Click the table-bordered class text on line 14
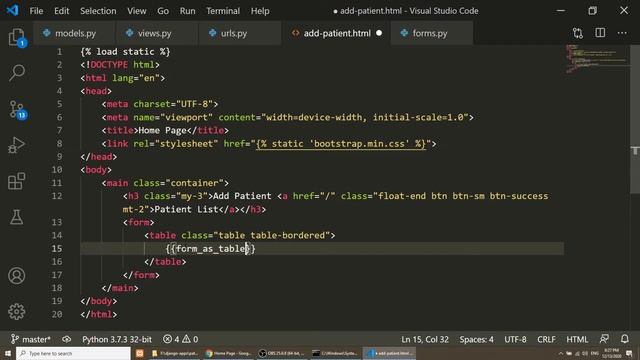Image resolution: width=640 pixels, height=360 pixels. [x=287, y=236]
